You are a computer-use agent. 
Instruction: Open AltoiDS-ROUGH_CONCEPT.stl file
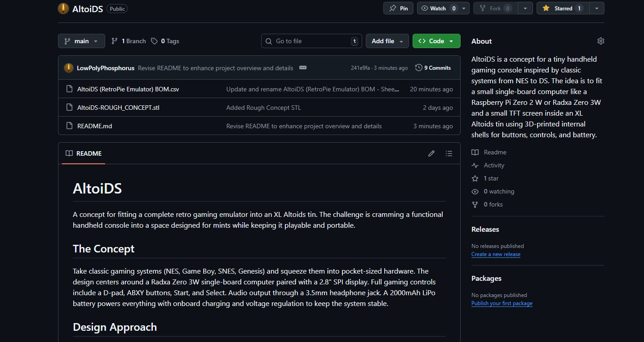click(x=118, y=108)
